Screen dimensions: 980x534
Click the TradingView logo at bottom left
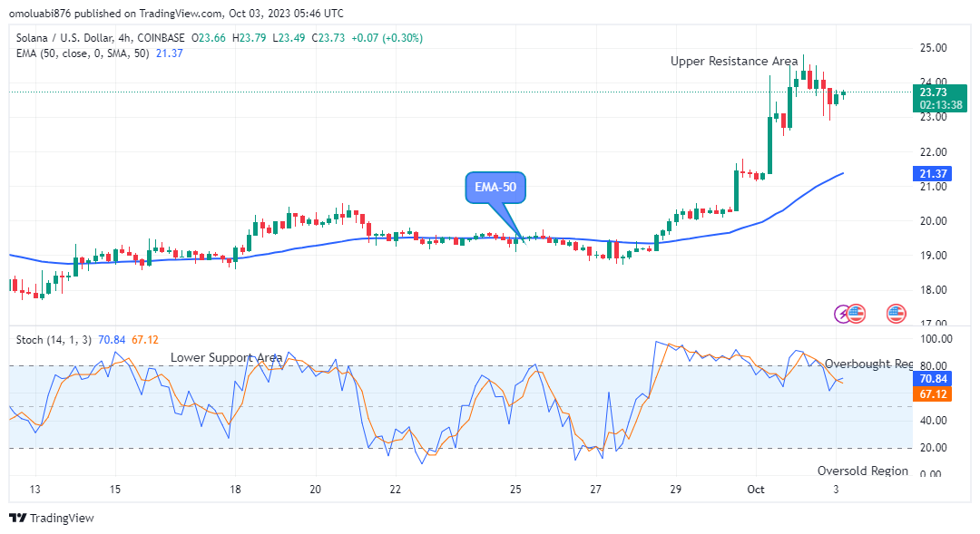[51, 518]
